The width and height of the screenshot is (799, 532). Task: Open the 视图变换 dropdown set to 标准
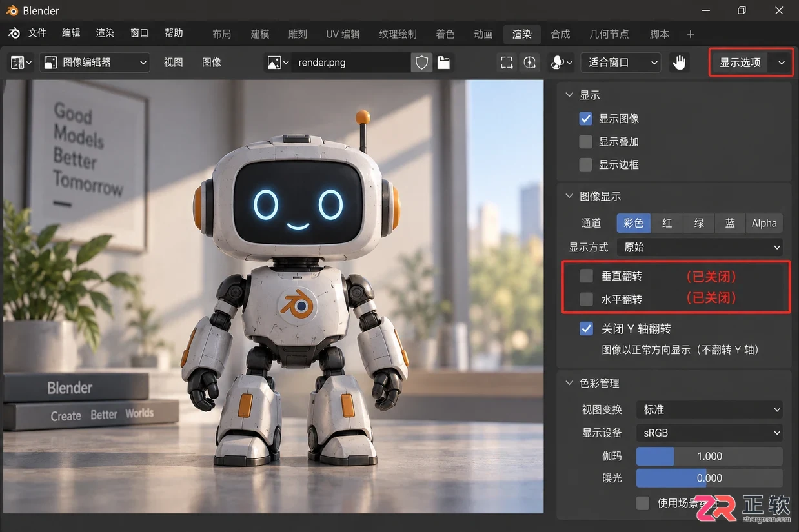[x=709, y=409]
